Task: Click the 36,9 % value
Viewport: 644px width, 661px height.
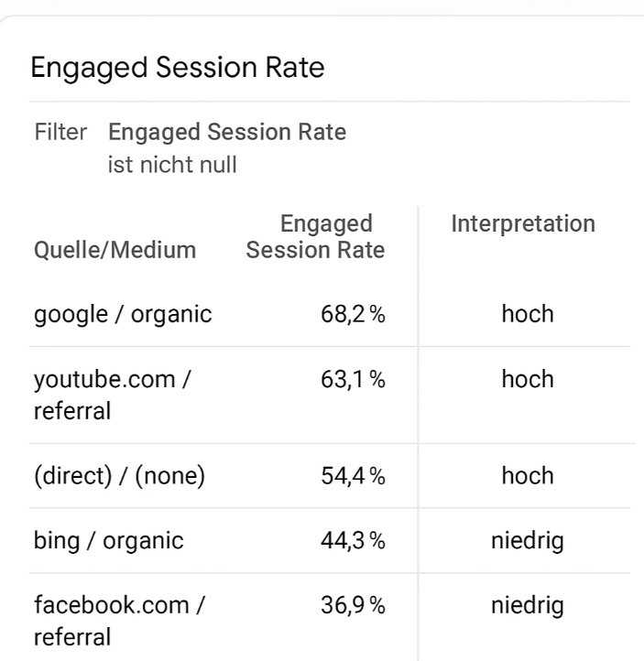Action: (x=353, y=605)
